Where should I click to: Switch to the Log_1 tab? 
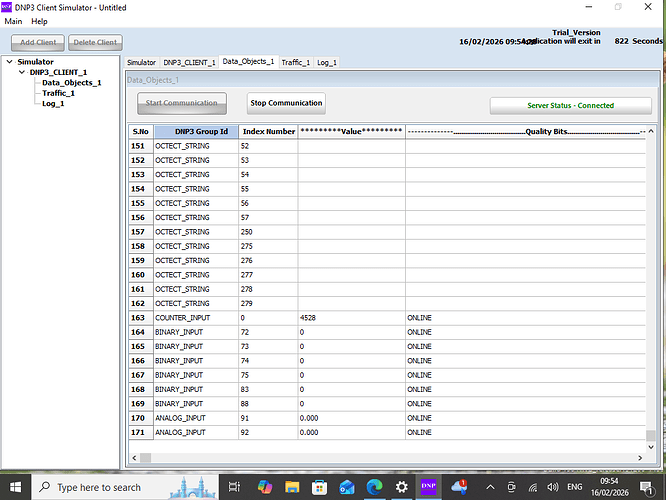tap(327, 62)
